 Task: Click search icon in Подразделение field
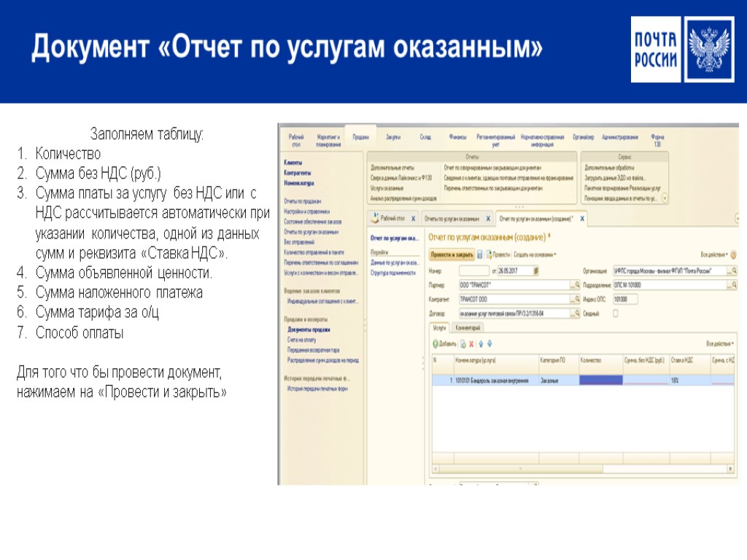[732, 285]
